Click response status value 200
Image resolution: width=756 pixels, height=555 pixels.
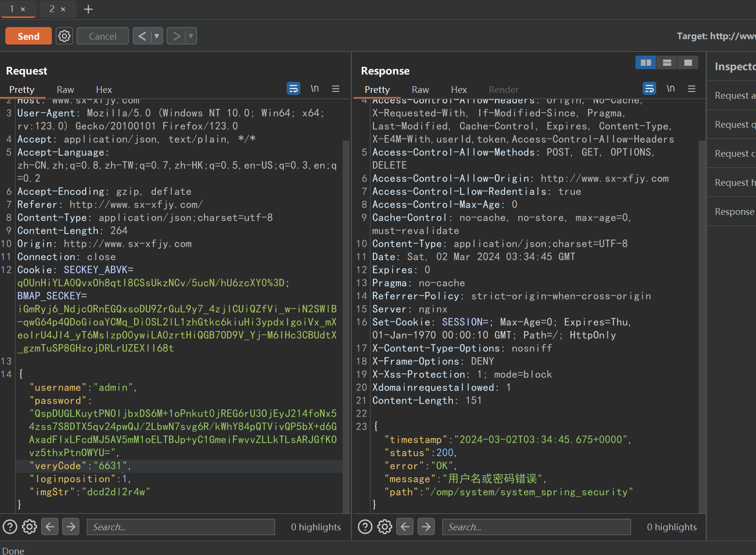click(x=445, y=452)
